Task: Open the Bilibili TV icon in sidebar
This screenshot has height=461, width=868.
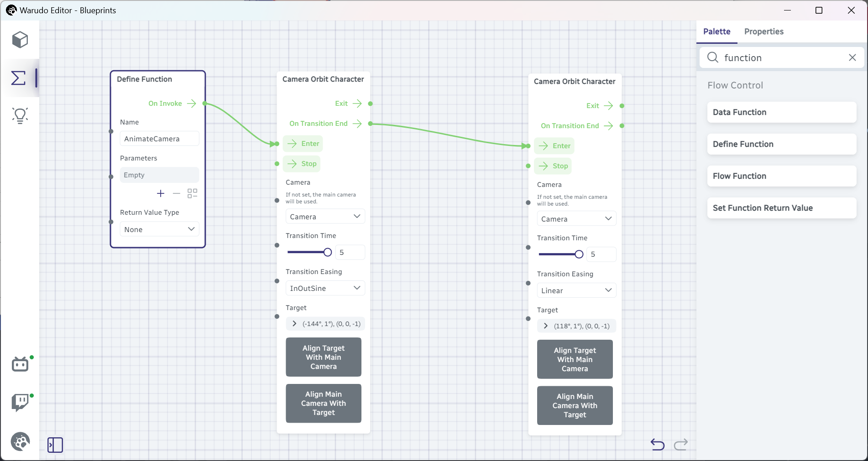Action: pyautogui.click(x=20, y=364)
